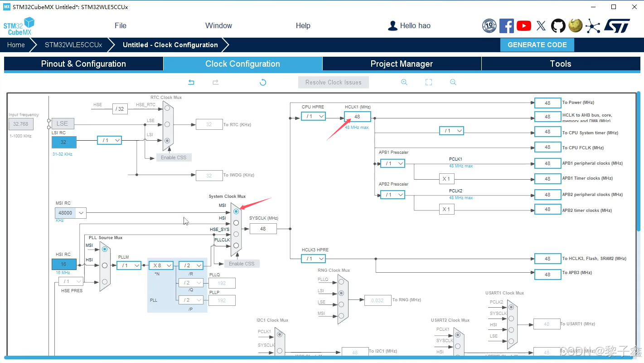Click the LSE source box
Viewport: 644px width, 363px height.
point(63,123)
